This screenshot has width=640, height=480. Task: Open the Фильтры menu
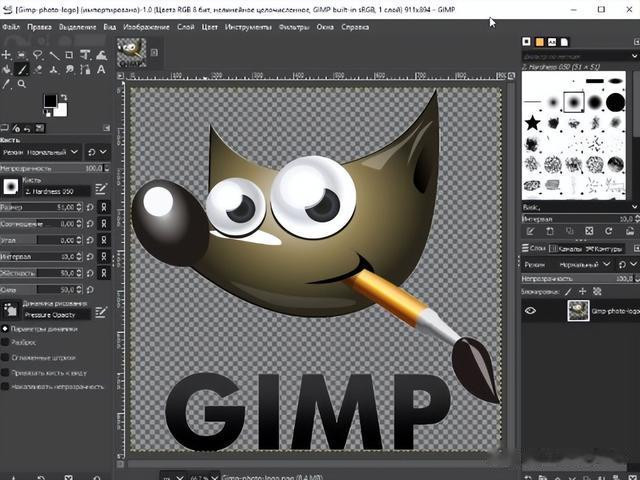tap(294, 26)
